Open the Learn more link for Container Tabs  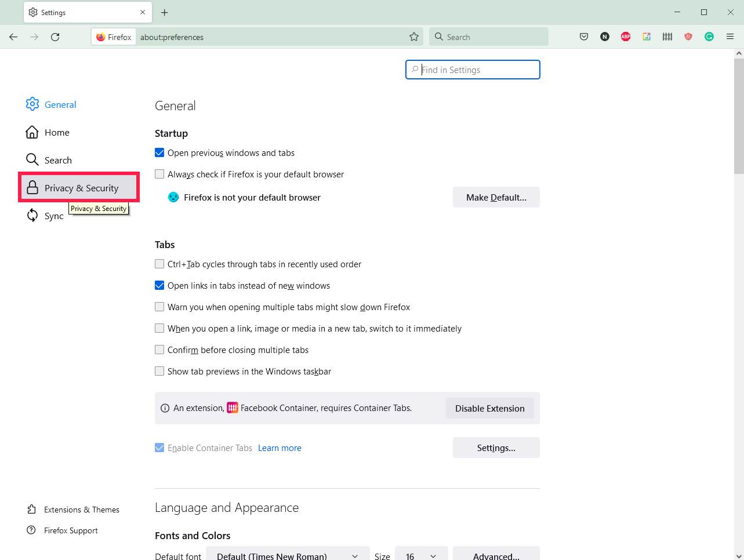coord(280,448)
